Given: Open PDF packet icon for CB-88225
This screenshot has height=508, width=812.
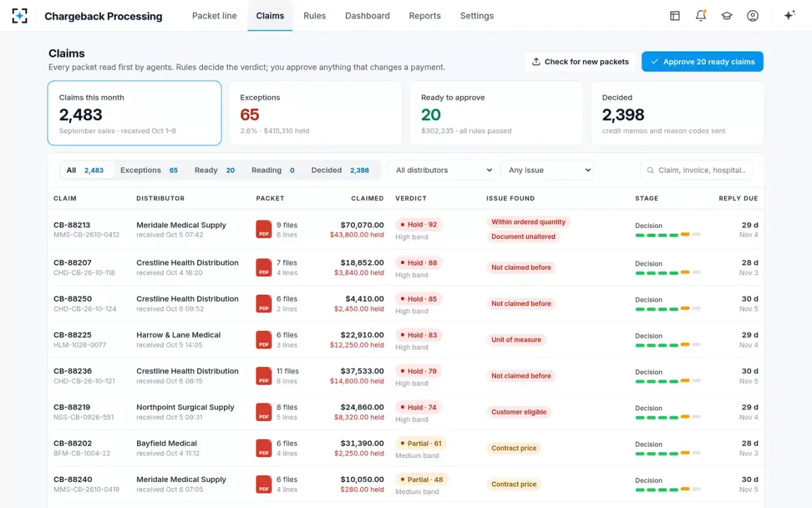Looking at the screenshot, I should [x=264, y=340].
